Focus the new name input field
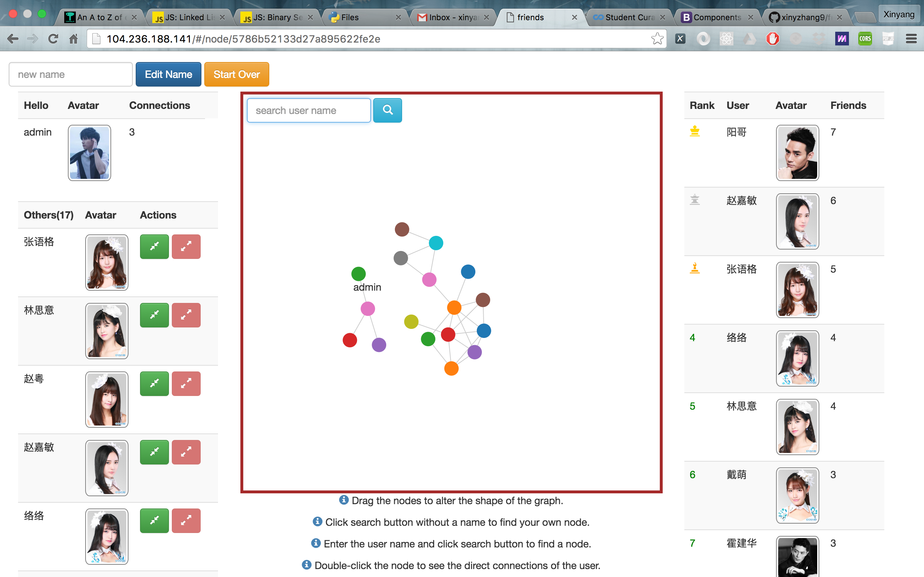The width and height of the screenshot is (924, 577). [71, 74]
